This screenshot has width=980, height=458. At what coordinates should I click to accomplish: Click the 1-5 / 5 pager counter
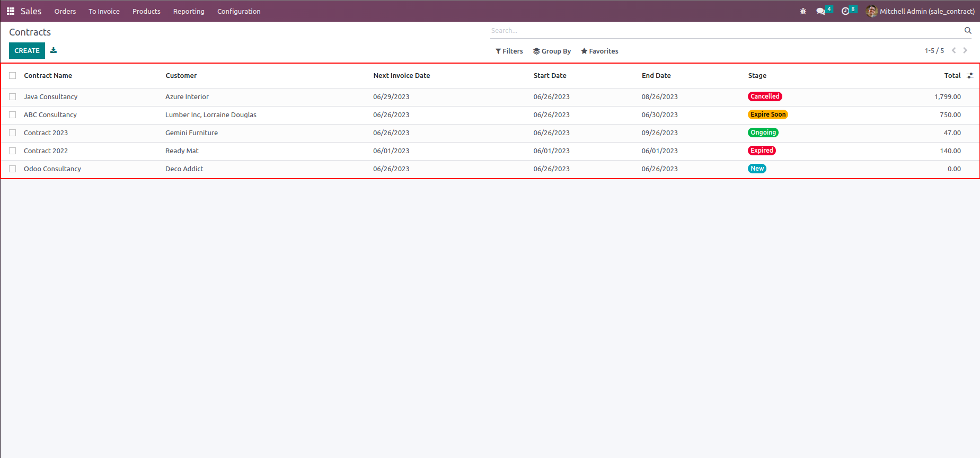(x=934, y=51)
